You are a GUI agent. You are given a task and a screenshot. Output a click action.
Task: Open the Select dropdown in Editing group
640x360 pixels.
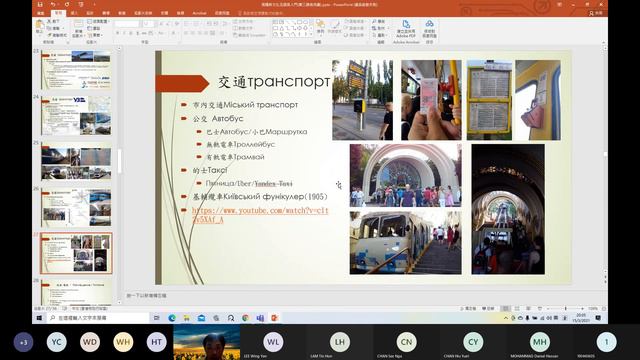pyautogui.click(x=379, y=35)
